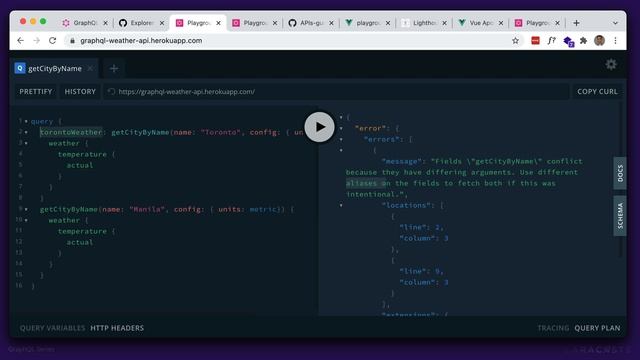Click the highlighted word aliases in response

click(361, 183)
